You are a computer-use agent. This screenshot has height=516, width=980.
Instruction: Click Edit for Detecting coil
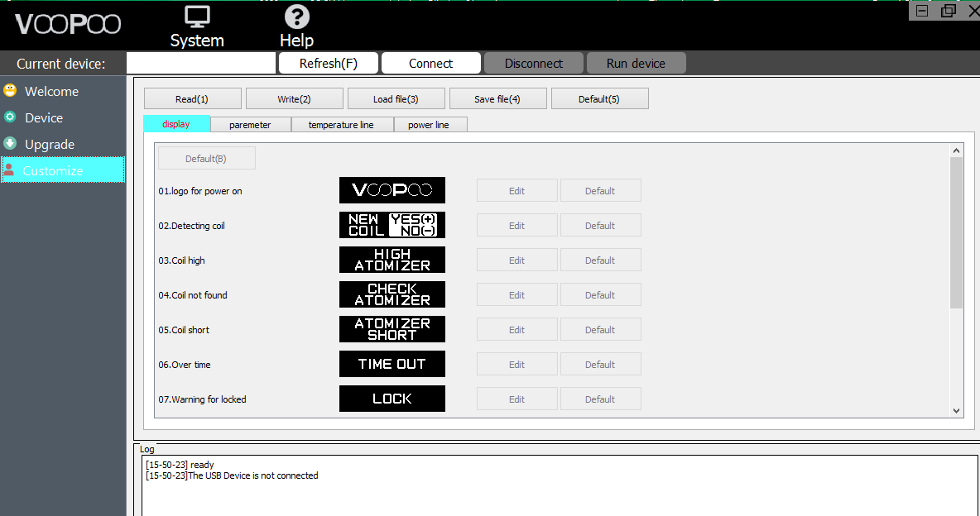[516, 226]
